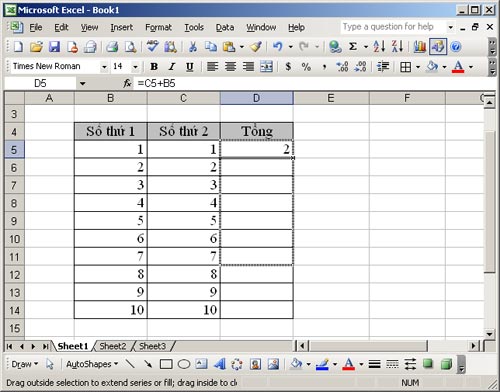Click the Type a question for help box
The image size is (500, 392).
[x=393, y=27]
